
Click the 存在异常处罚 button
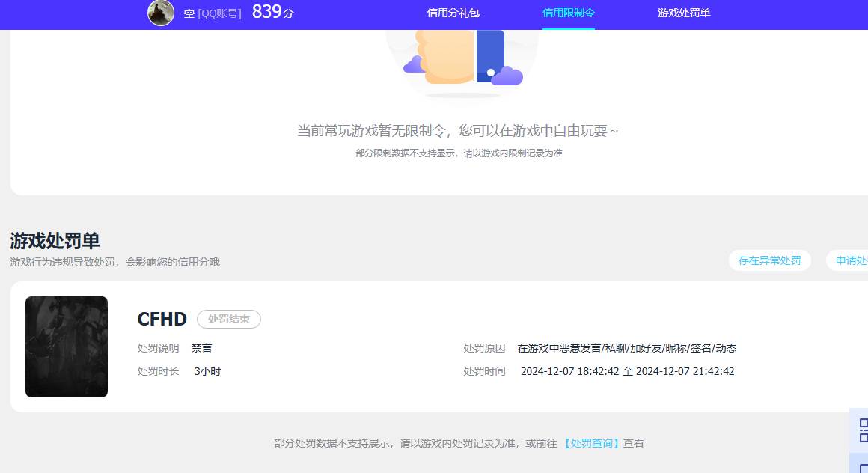pos(769,260)
